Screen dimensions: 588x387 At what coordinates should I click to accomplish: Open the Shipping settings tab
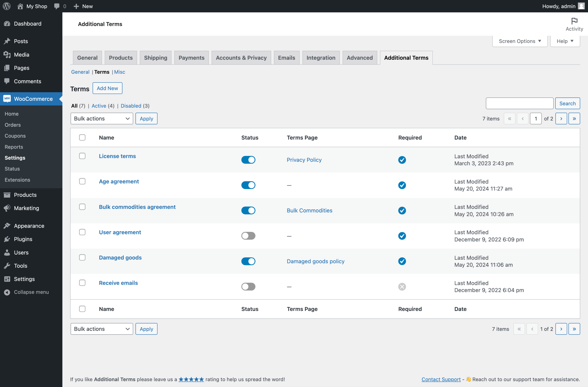155,58
